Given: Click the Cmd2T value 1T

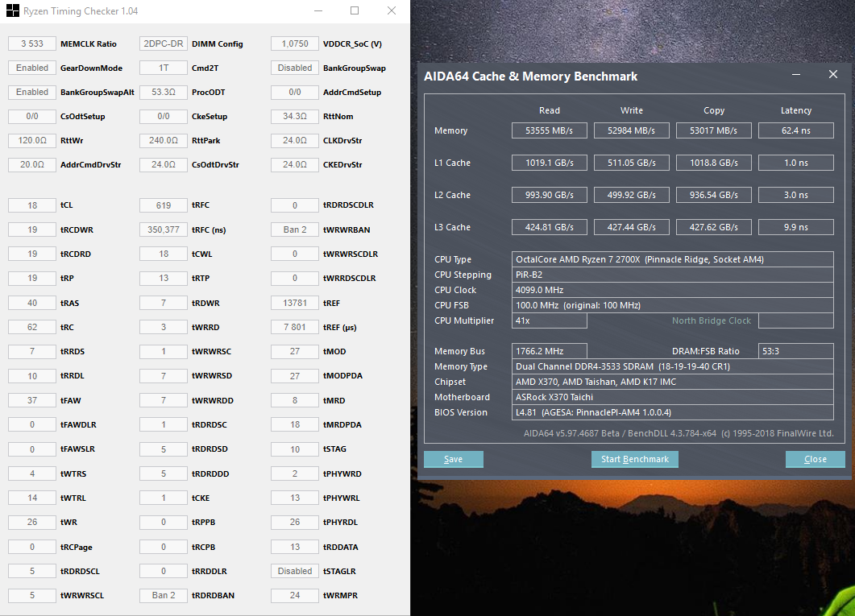Looking at the screenshot, I should (x=164, y=68).
